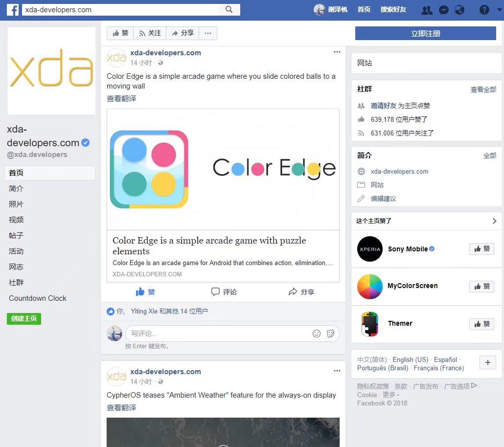Expand 更多 footer dropdown
Image resolution: width=504 pixels, height=447 pixels.
(x=390, y=395)
